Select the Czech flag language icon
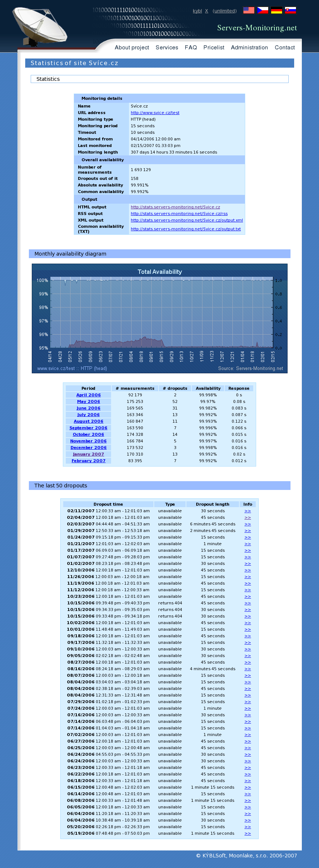Viewport: 319px width, 868px height. point(262,10)
